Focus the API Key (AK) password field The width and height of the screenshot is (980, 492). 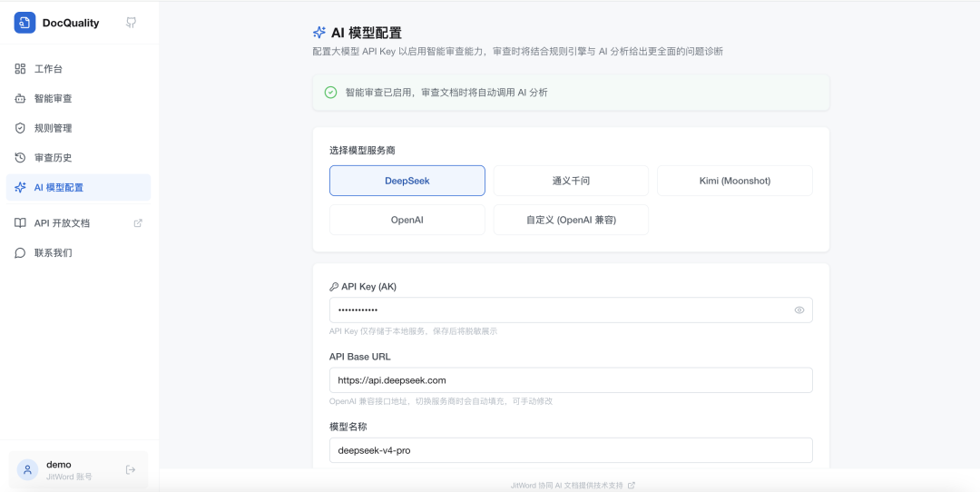coord(572,310)
